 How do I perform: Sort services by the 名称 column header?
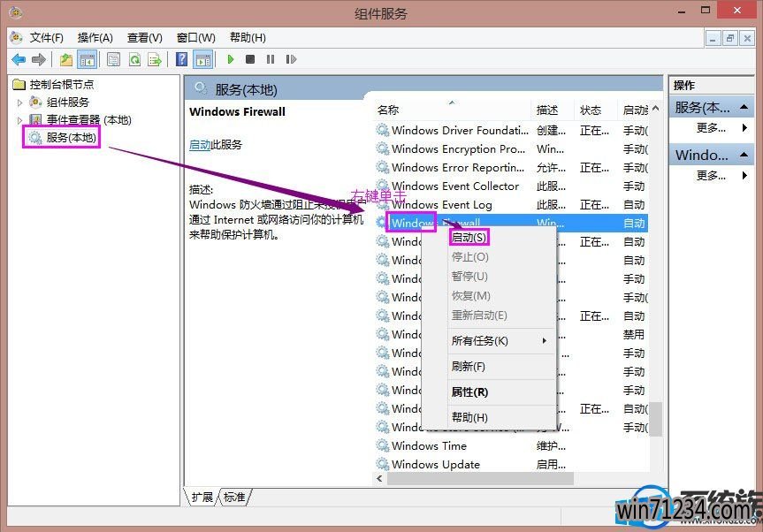point(453,110)
